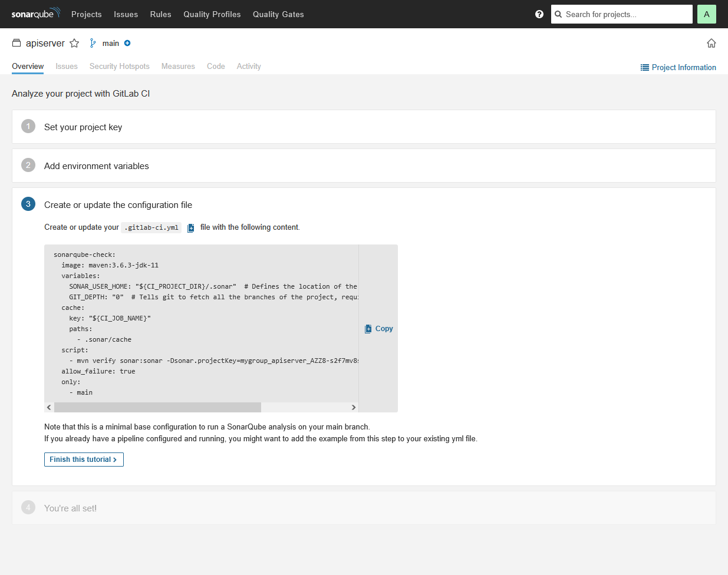Image resolution: width=728 pixels, height=575 pixels.
Task: Click the '- .sonar/cache' path line
Action: coord(104,339)
